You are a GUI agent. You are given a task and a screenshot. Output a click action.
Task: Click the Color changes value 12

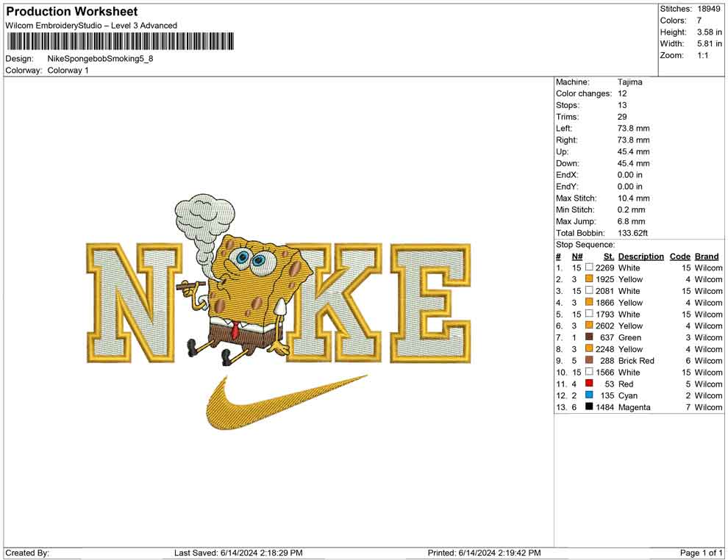click(621, 93)
